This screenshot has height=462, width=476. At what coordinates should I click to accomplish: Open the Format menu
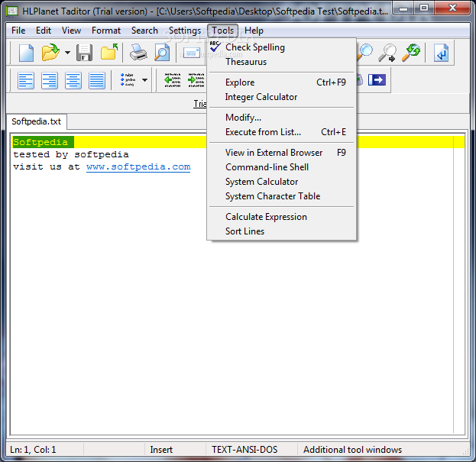point(106,31)
